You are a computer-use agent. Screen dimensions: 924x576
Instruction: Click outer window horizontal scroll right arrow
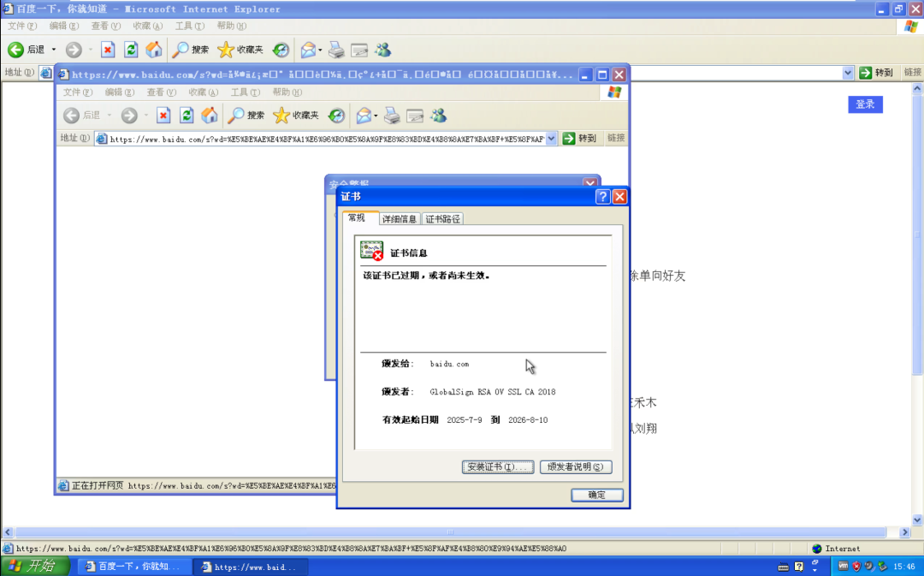[905, 531]
